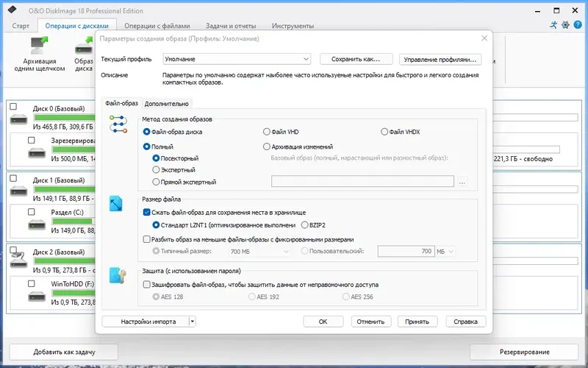Open Задачи и отчеты tab
The width and height of the screenshot is (588, 368).
(231, 26)
